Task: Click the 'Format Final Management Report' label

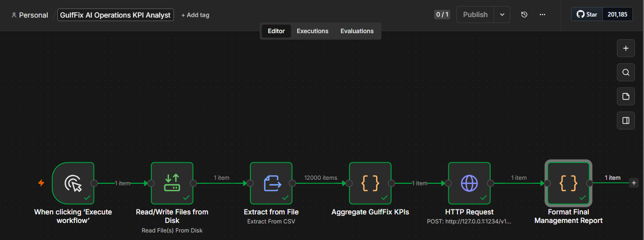Action: click(568, 216)
